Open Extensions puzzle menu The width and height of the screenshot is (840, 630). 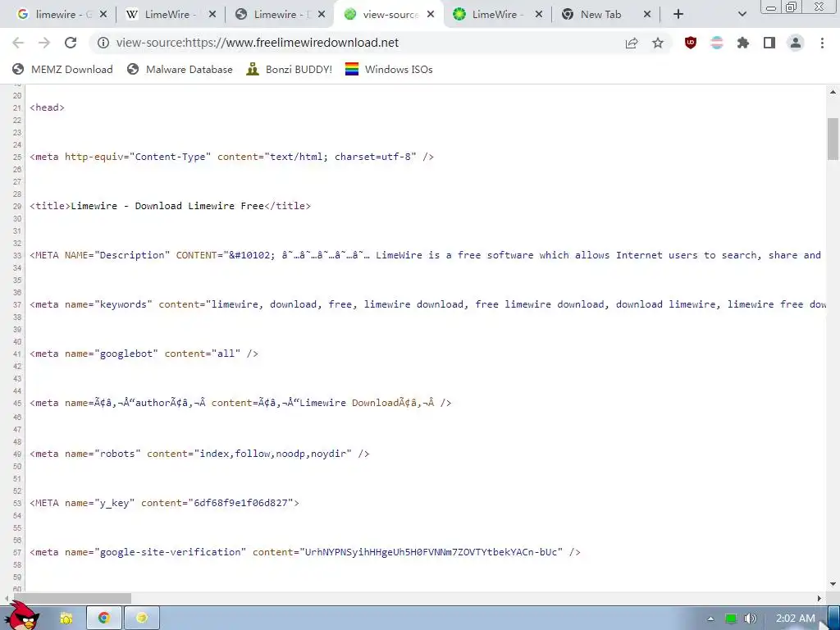(x=743, y=43)
